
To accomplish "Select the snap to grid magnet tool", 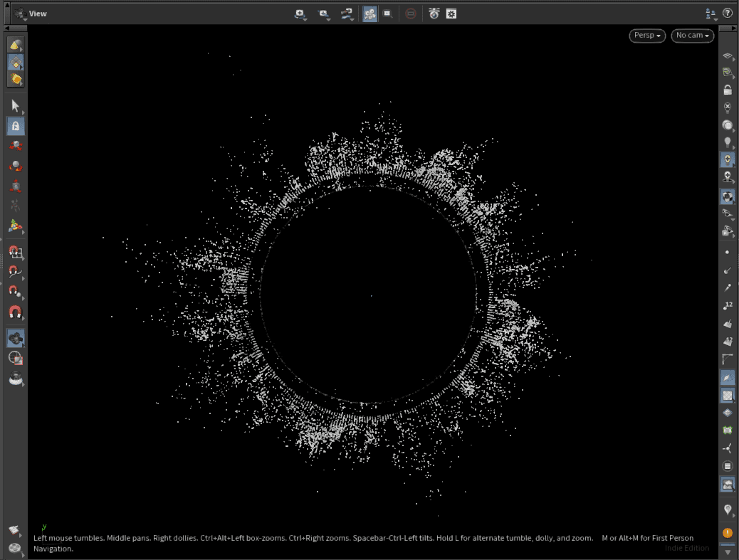I will tap(16, 252).
